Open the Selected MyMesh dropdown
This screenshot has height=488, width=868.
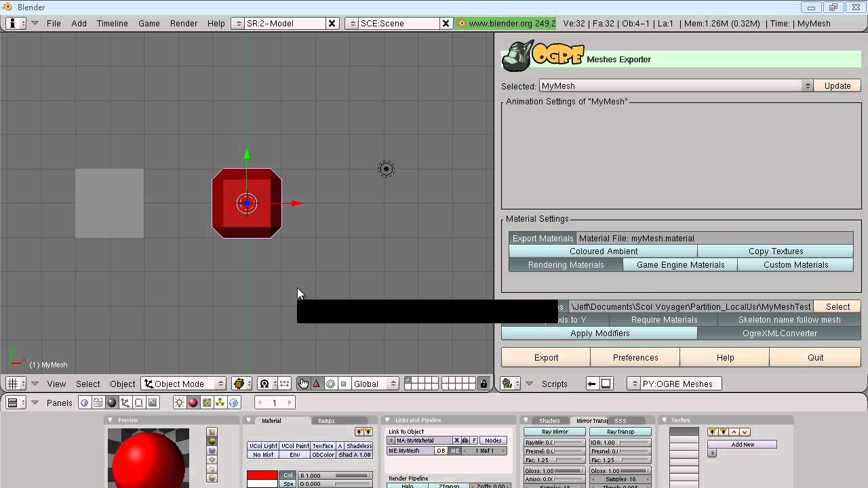[675, 86]
